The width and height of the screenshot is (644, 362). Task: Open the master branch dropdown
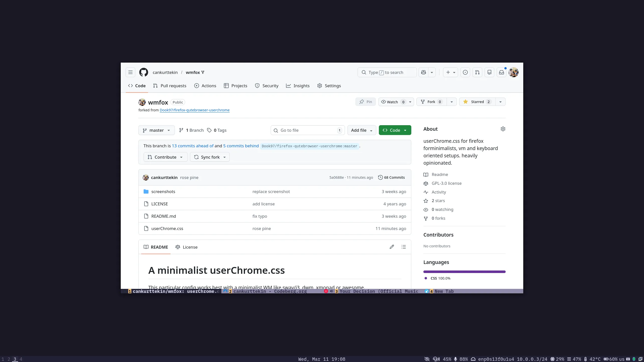(156, 130)
